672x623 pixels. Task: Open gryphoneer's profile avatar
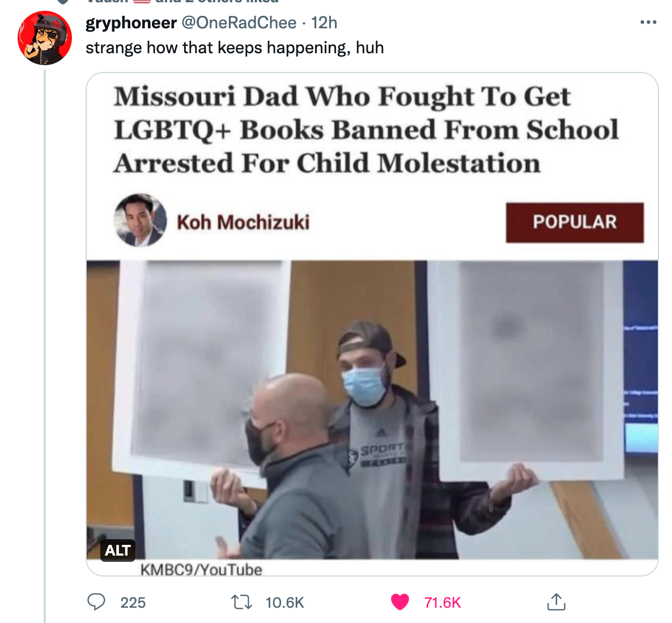coord(45,38)
